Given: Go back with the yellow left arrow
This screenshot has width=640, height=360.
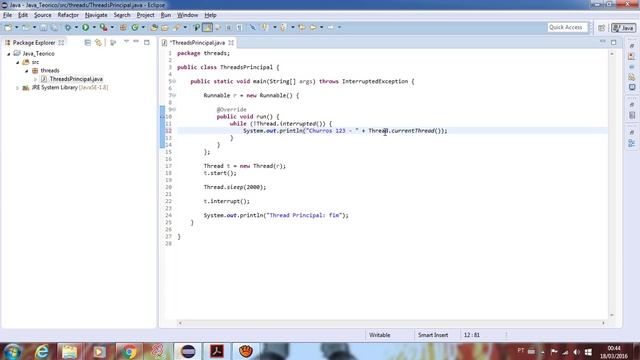Looking at the screenshot, I should coord(313,27).
